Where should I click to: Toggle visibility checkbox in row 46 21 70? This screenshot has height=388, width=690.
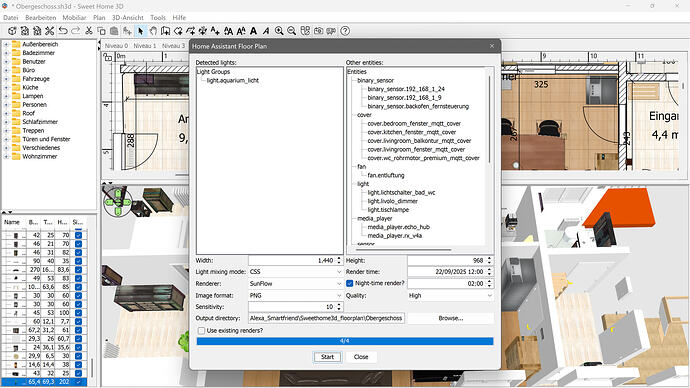click(x=78, y=244)
